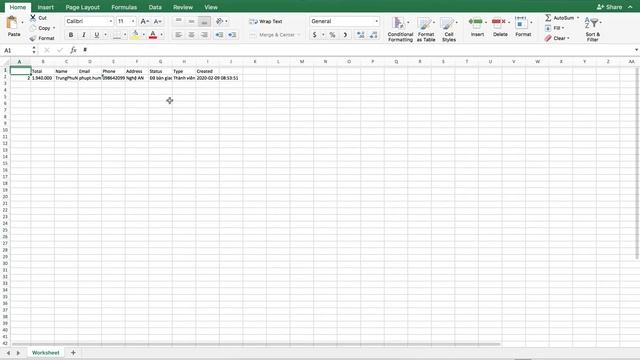Toggle align right
Screen dimensions: 640x360
coord(204,35)
